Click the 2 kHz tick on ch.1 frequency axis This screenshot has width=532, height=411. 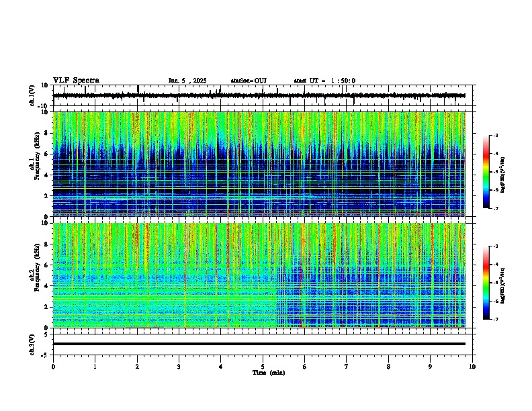point(46,195)
